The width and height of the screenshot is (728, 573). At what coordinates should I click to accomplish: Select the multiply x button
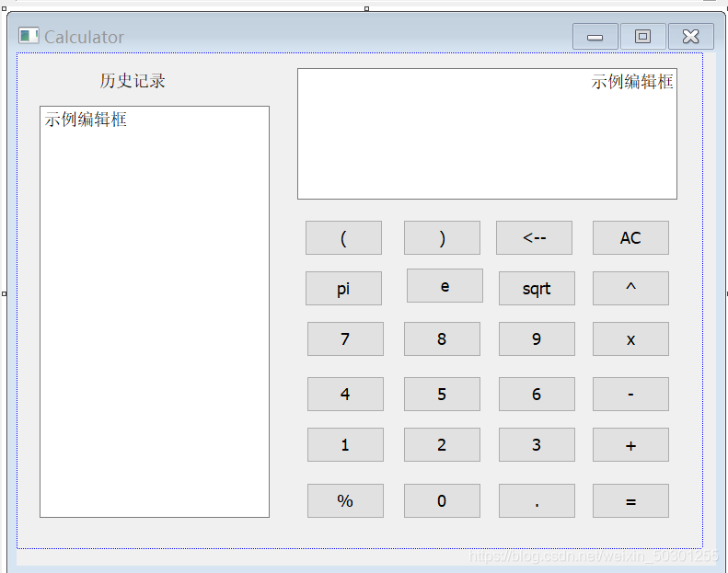tap(630, 339)
